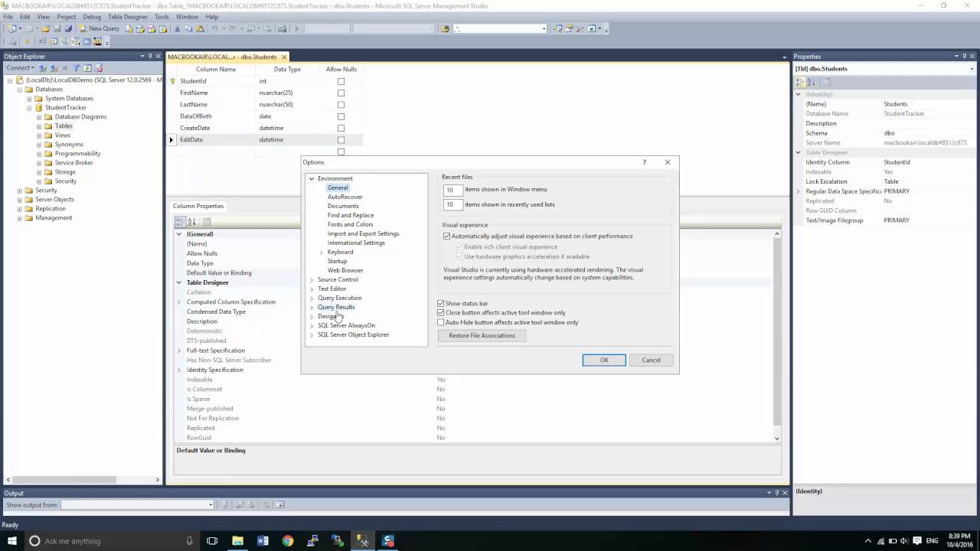Screen dimensions: 980x551
Task: Toggle Allow Nulls for FirstName
Action: point(341,93)
